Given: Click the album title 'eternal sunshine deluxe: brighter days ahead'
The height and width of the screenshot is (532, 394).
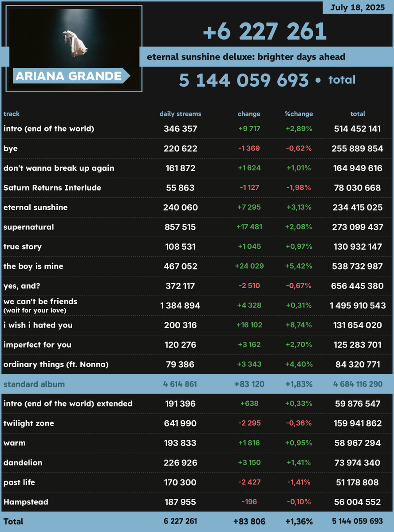Looking at the screenshot, I should (246, 57).
